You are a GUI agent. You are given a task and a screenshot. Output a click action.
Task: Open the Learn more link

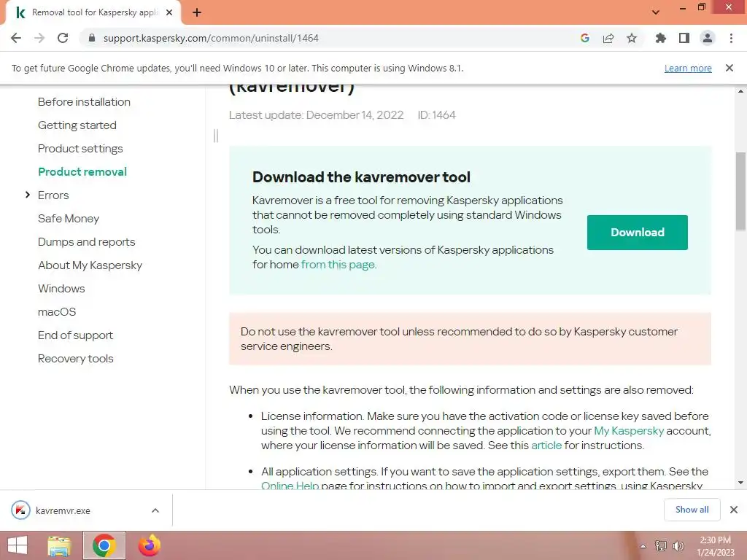point(688,68)
